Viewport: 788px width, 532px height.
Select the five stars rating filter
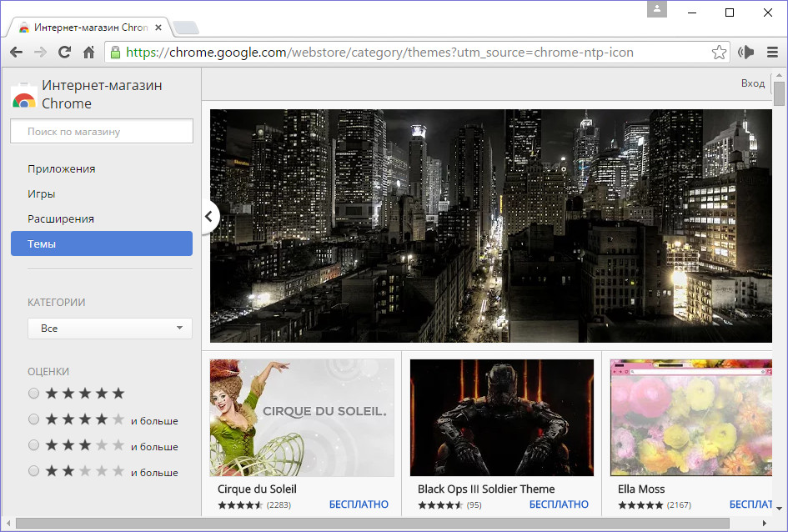click(33, 394)
